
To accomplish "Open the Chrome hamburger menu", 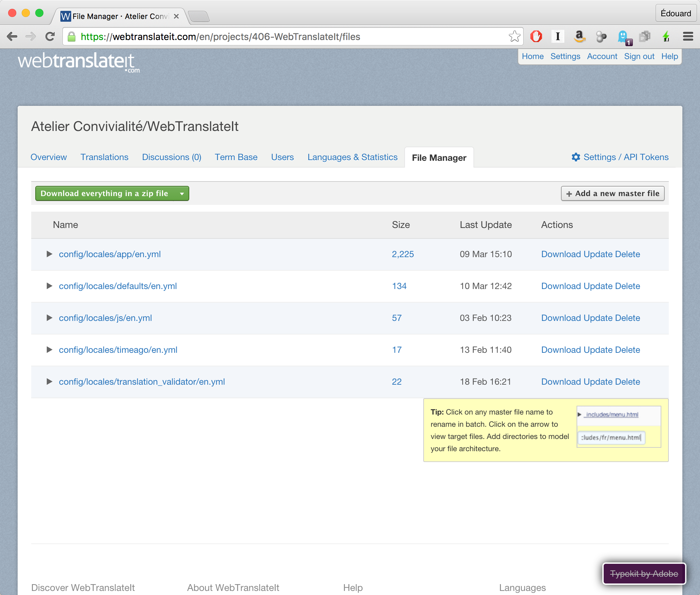I will click(688, 36).
